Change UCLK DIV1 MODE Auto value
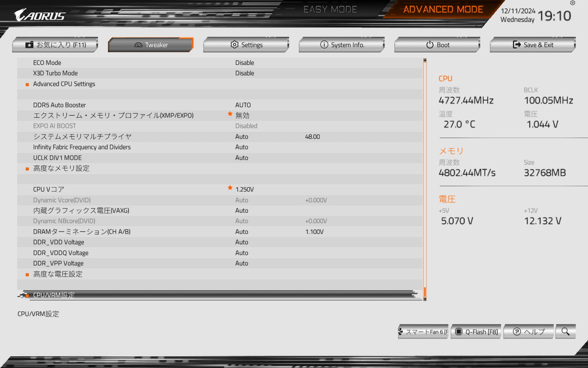The image size is (588, 368). [x=242, y=158]
